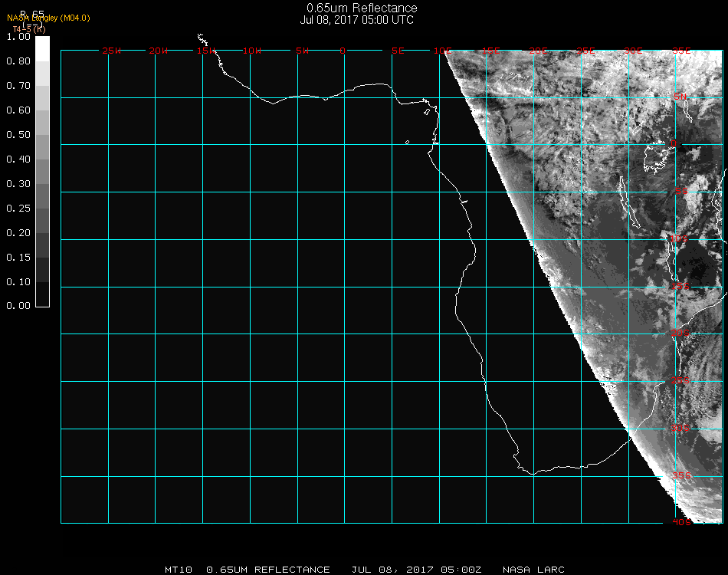Click the 'MT10' text in the footer
This screenshot has width=728, height=575.
[x=179, y=570]
